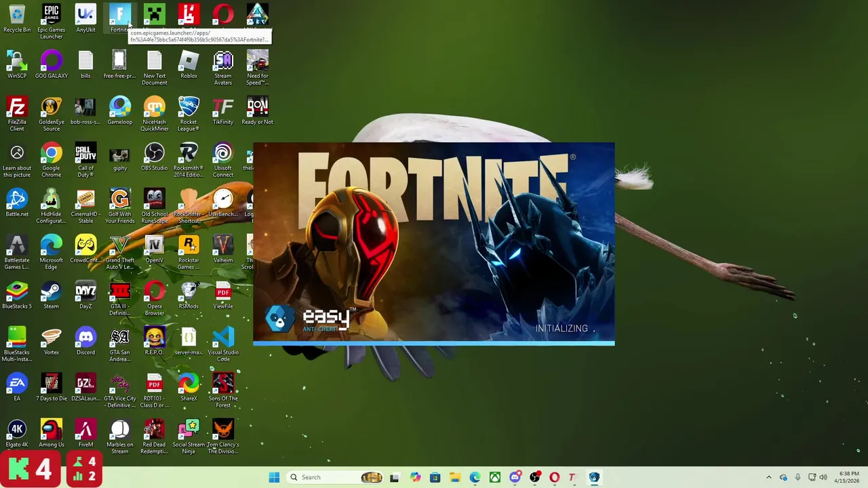The width and height of the screenshot is (868, 488).
Task: Launch Sons Of The Forest icon
Action: (x=223, y=390)
